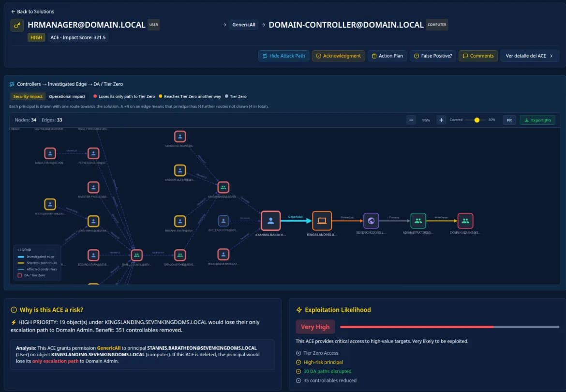
Task: Click the exploitation likelihood progress bar
Action: (x=449, y=327)
